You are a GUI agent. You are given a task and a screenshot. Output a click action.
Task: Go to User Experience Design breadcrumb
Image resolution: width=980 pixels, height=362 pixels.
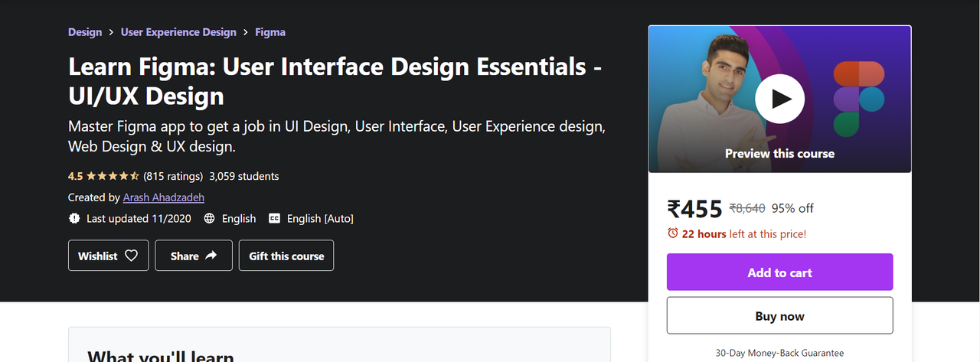pyautogui.click(x=177, y=32)
